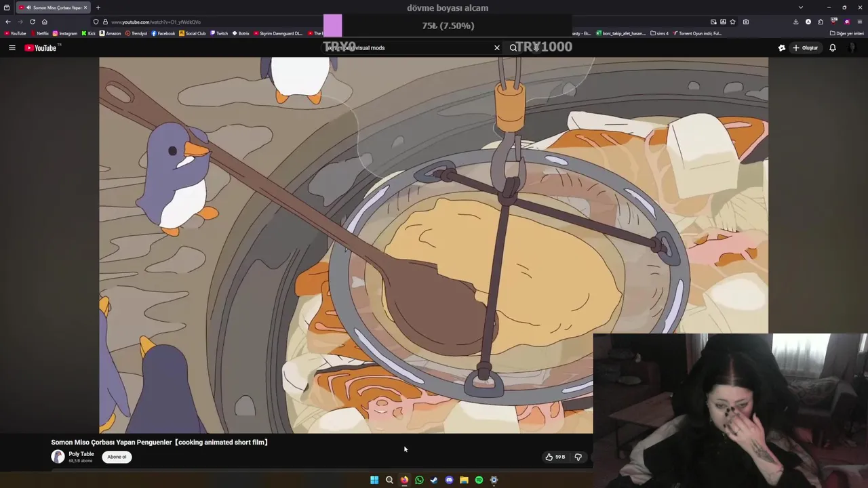868x488 pixels.
Task: Open the Facebook bookmark
Action: click(x=163, y=33)
